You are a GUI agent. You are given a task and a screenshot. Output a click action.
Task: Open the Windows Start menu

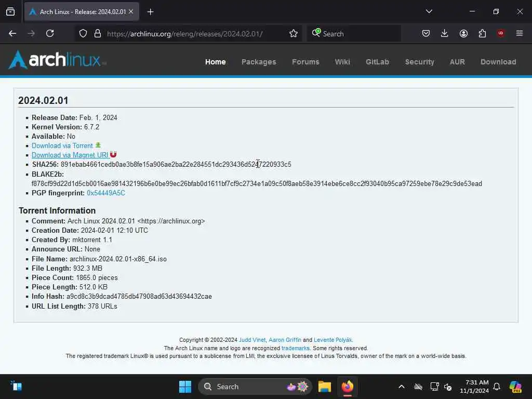coord(185,387)
